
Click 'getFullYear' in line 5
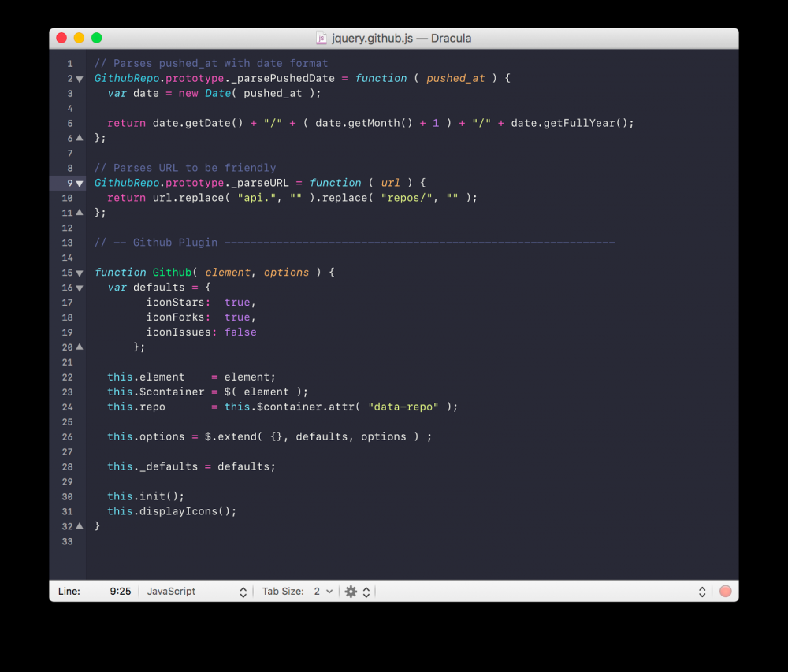click(x=579, y=123)
